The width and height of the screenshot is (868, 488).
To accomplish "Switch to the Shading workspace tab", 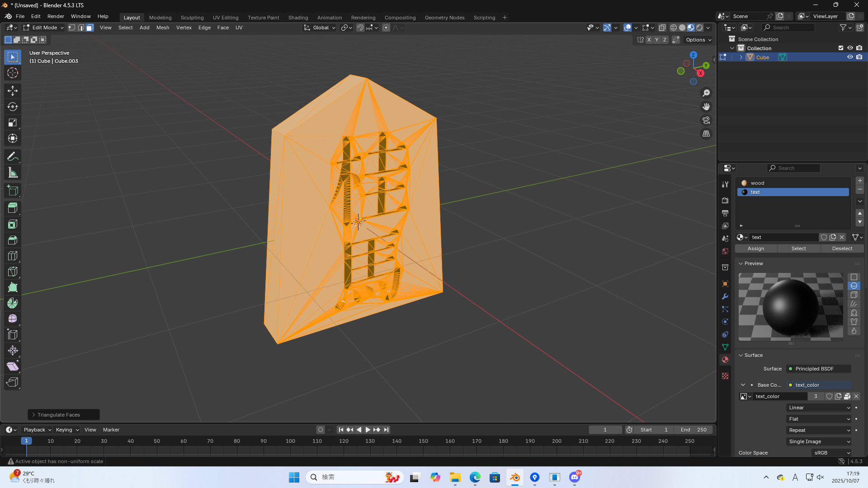I will pyautogui.click(x=298, y=17).
